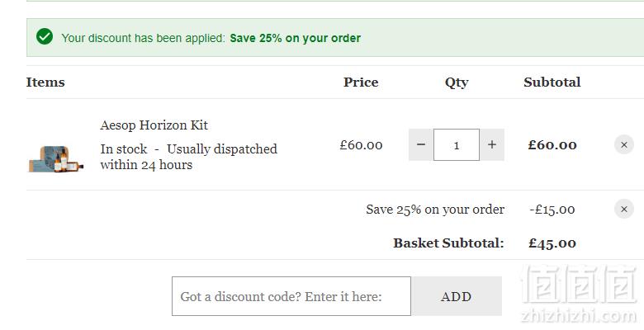Click the discount code entry field
The height and width of the screenshot is (330, 644).
[x=291, y=296]
